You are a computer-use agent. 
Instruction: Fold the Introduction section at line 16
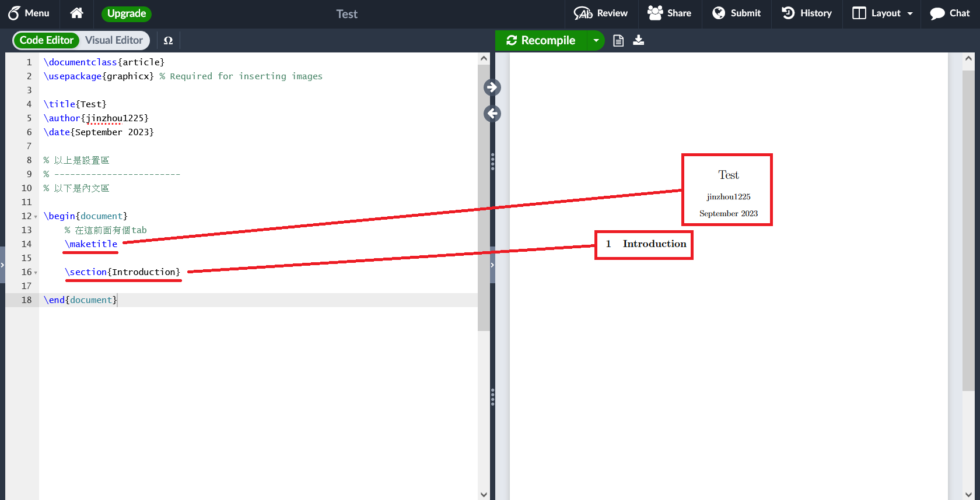coord(36,273)
